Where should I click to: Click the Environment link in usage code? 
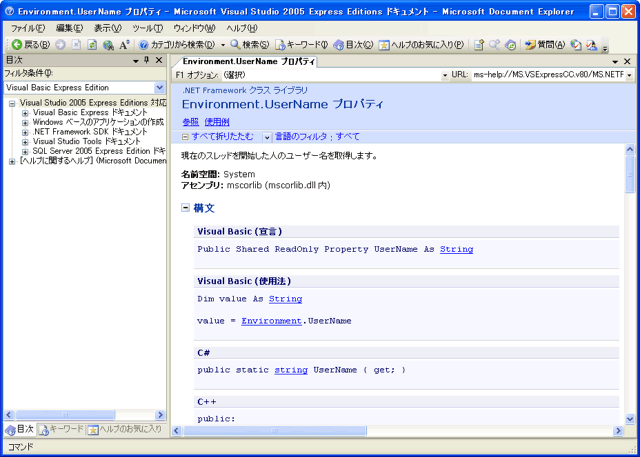271,321
